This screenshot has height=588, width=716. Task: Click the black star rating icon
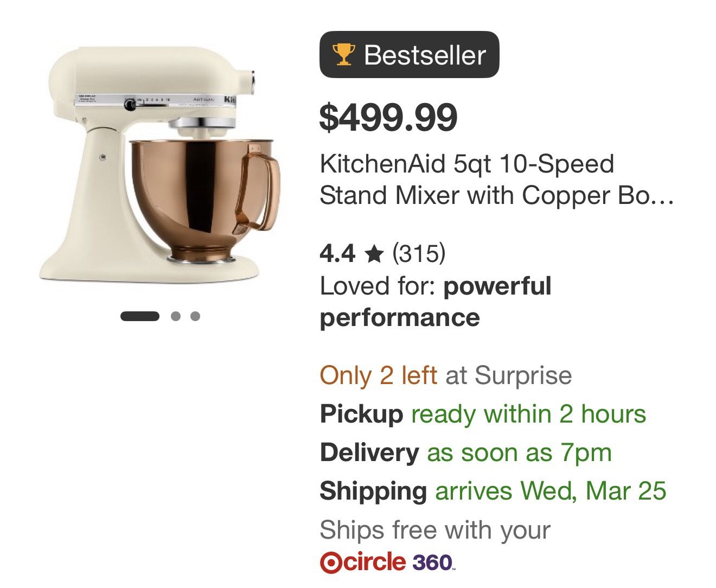(x=374, y=253)
